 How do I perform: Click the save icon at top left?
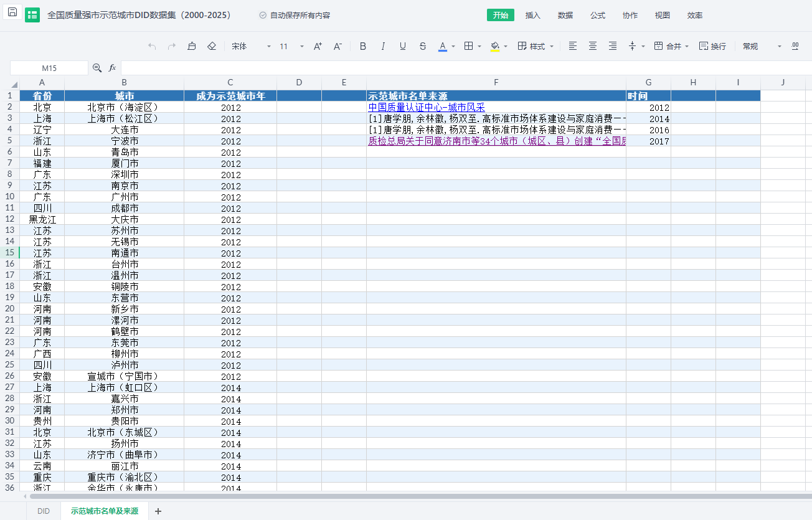pyautogui.click(x=12, y=12)
